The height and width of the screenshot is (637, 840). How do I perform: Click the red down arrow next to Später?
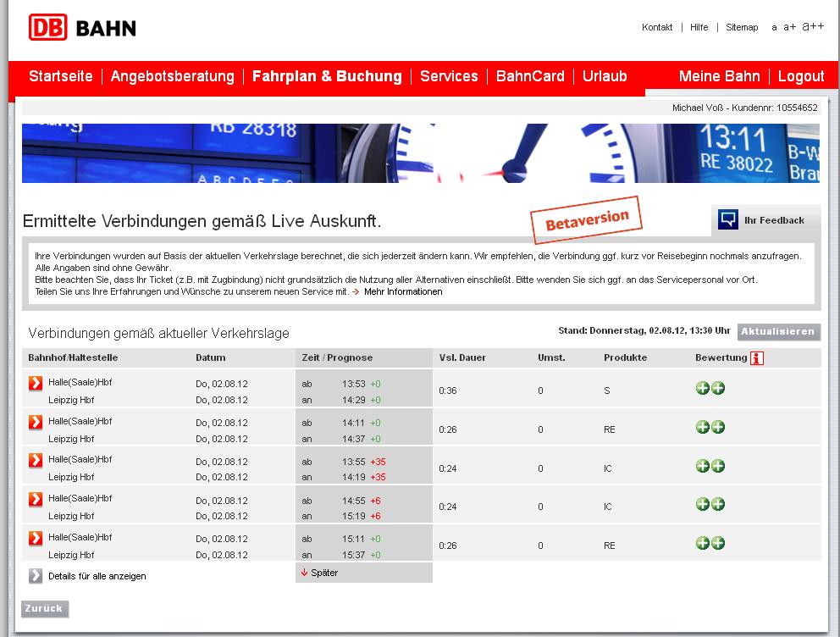304,573
